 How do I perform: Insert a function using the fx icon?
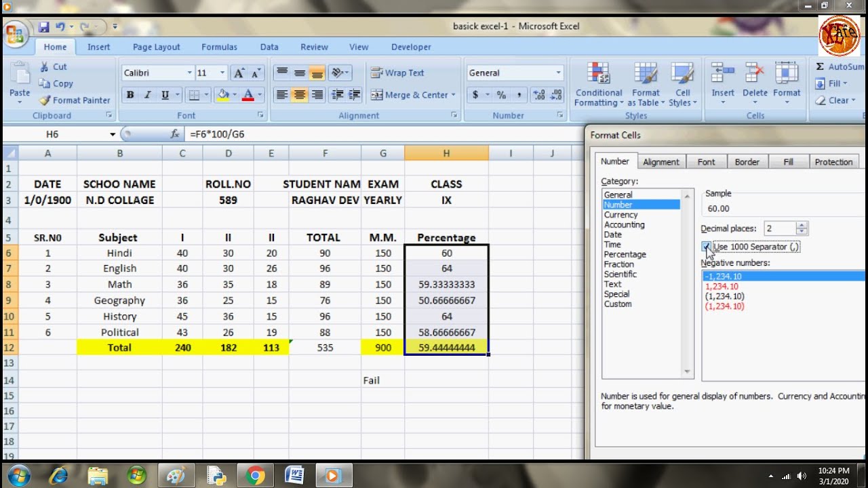[175, 134]
